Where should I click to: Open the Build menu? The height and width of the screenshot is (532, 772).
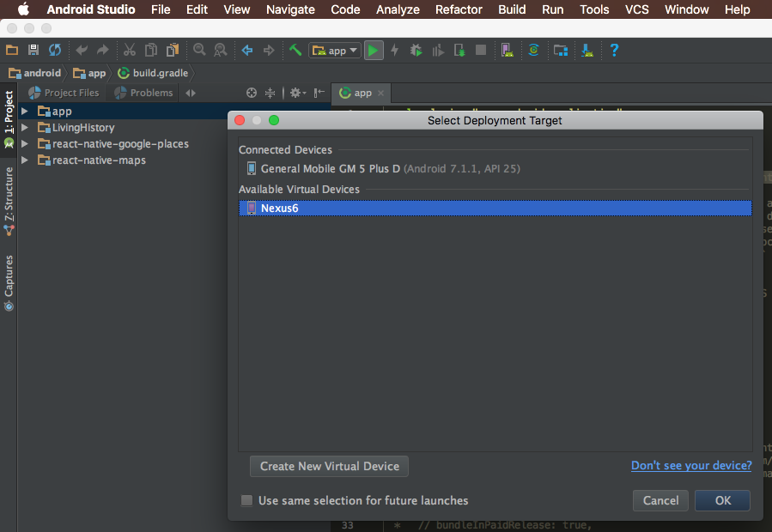click(512, 9)
